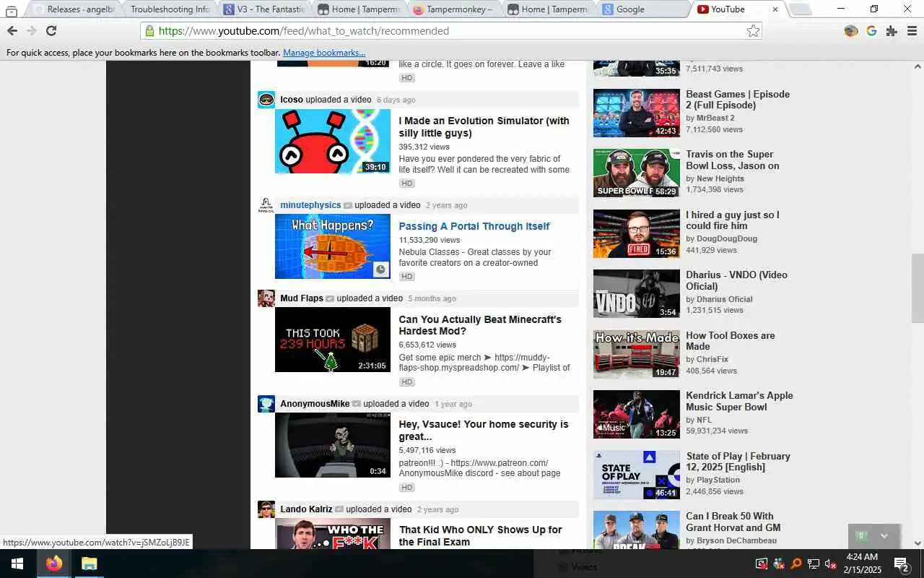Open 'I hired a guy just so' video

pos(732,220)
